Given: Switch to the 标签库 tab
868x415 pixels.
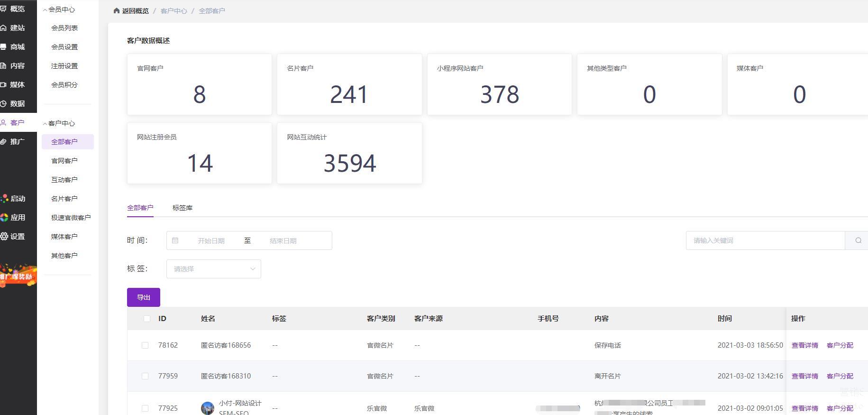Looking at the screenshot, I should 183,208.
